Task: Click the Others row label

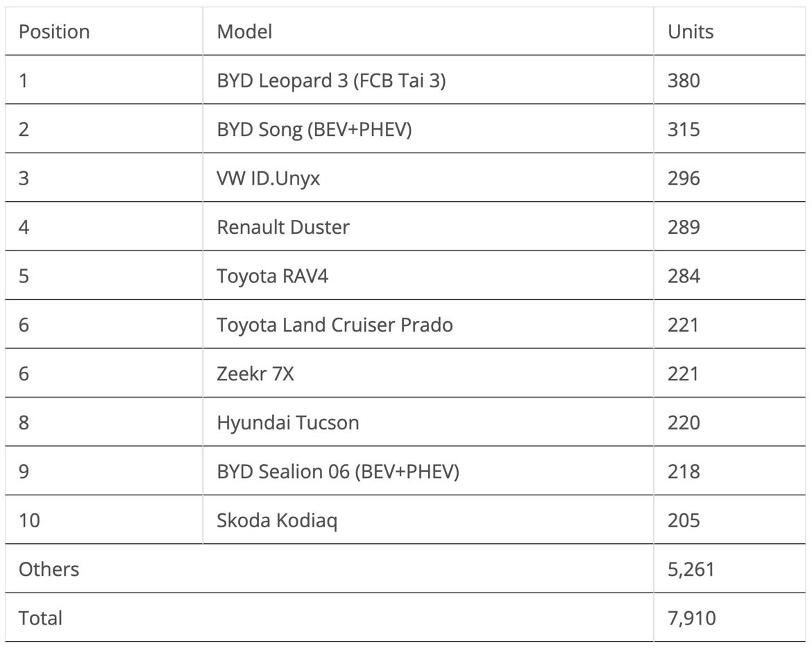Action: coord(49,570)
